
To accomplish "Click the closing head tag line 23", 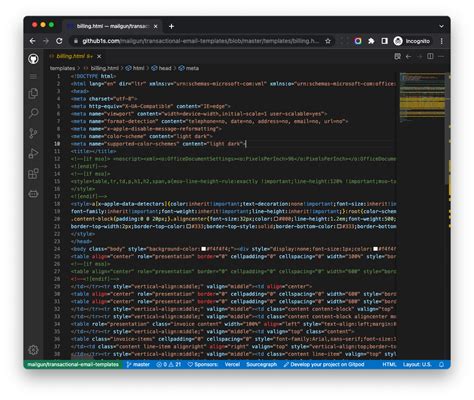I will coord(81,241).
